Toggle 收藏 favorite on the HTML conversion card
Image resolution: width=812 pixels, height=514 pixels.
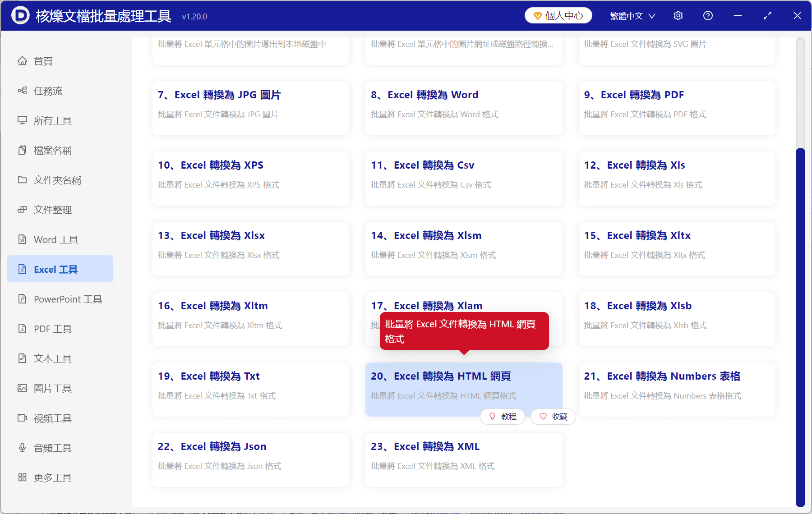[x=553, y=416]
